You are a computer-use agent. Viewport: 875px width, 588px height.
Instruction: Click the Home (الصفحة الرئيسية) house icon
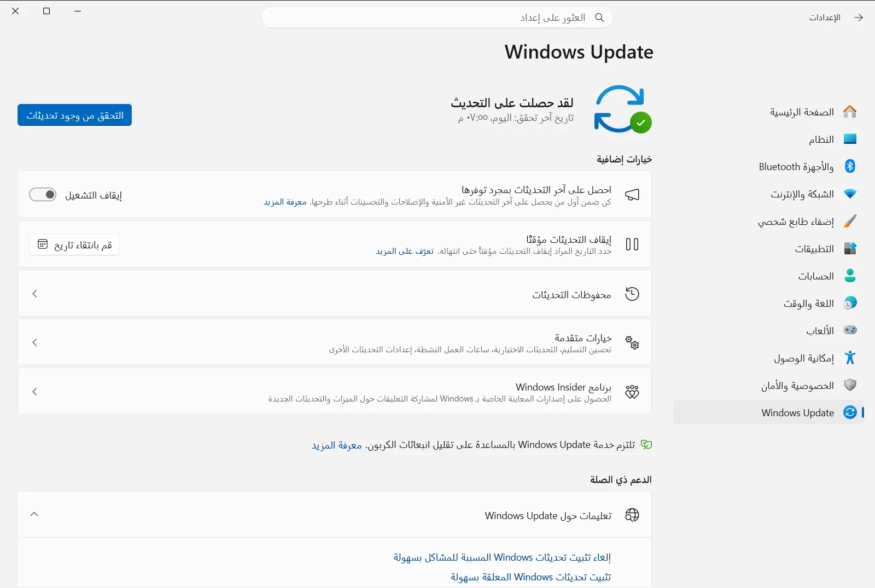click(850, 112)
